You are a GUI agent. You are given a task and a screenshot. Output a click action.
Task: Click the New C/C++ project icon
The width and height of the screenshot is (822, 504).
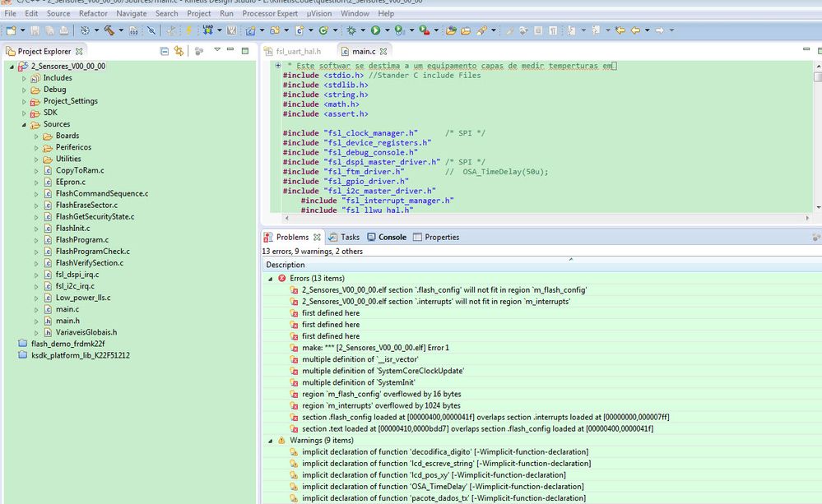[x=251, y=30]
